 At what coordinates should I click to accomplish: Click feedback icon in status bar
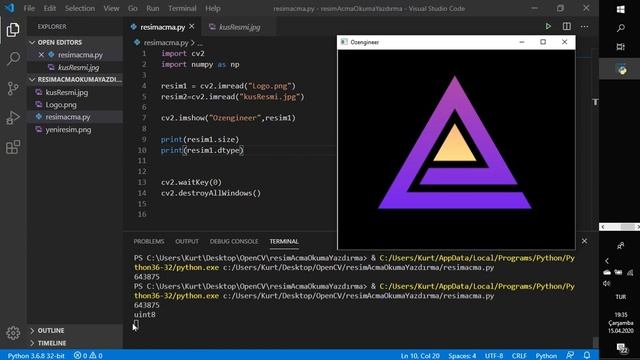570,356
